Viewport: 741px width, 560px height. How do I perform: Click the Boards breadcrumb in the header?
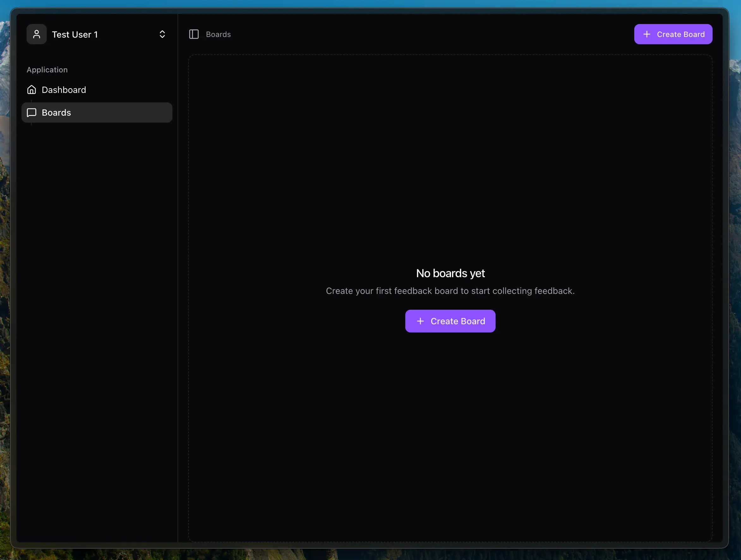(x=218, y=34)
